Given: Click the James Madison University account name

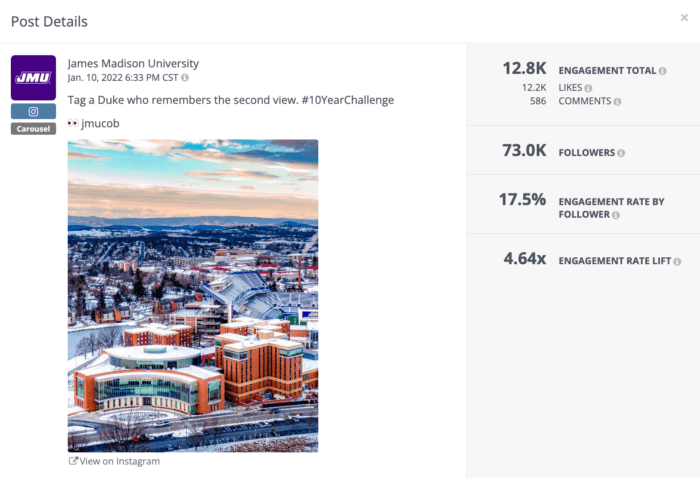Looking at the screenshot, I should pos(133,63).
